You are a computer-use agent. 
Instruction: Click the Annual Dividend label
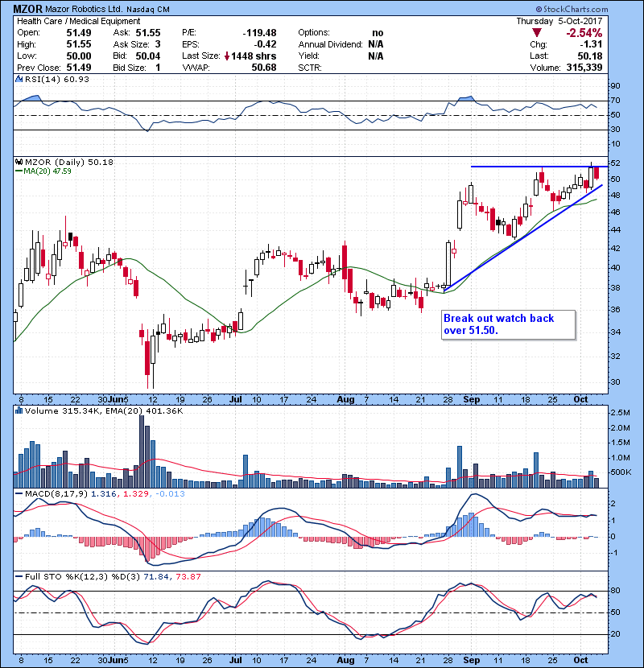tap(330, 44)
